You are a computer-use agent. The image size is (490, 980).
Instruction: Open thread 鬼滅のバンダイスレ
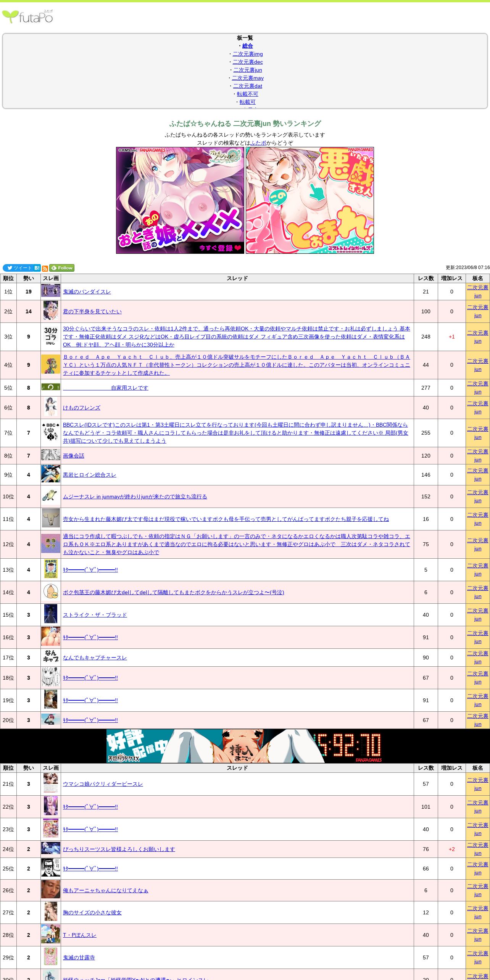coord(87,292)
